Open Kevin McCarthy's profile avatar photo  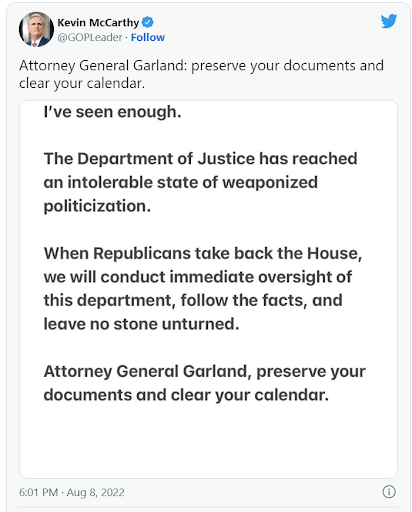coord(36,30)
